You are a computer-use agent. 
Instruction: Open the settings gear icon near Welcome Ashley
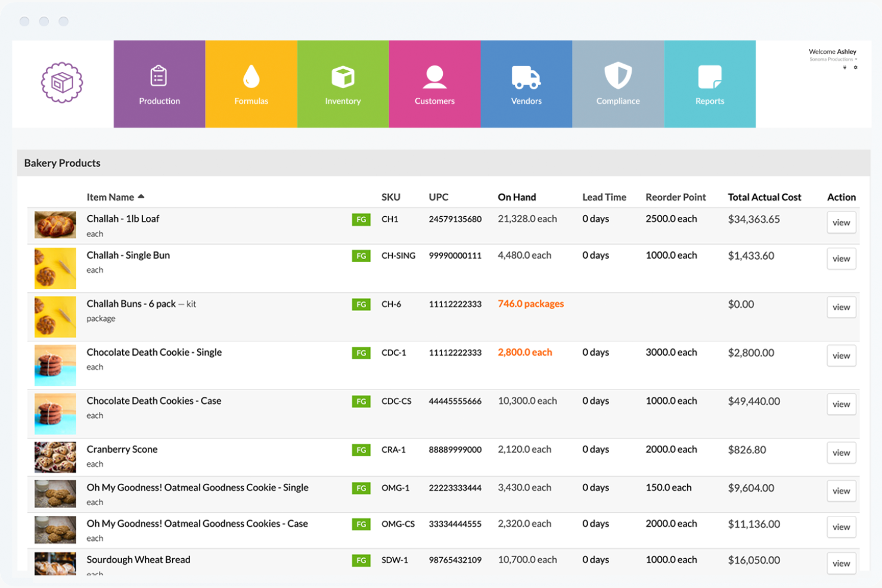point(855,67)
